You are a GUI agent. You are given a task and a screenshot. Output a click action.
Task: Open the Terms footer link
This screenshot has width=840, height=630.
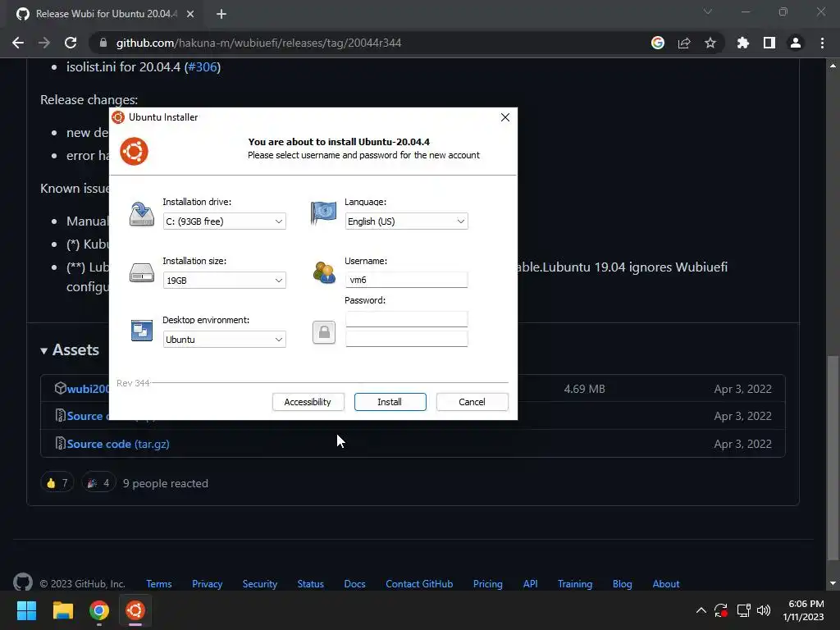pos(159,584)
